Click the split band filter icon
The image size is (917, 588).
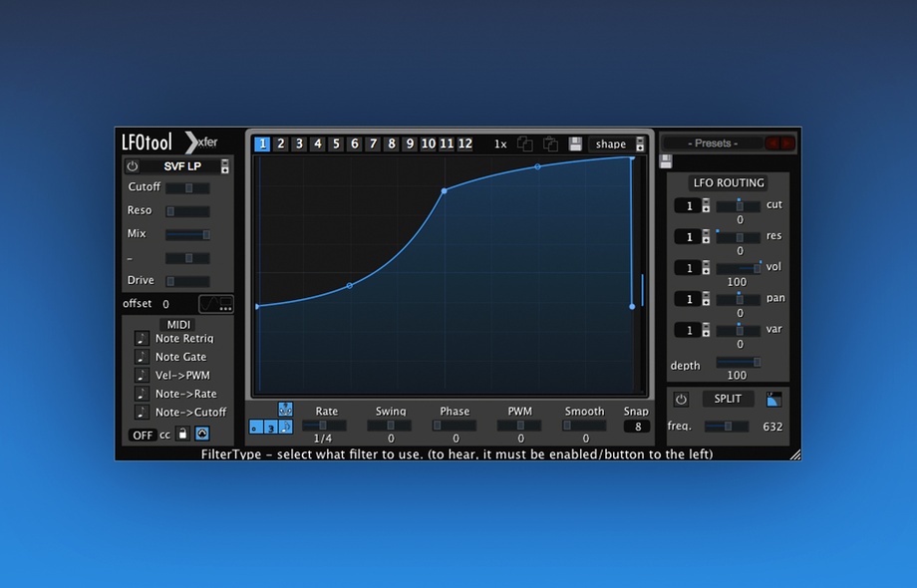click(773, 400)
